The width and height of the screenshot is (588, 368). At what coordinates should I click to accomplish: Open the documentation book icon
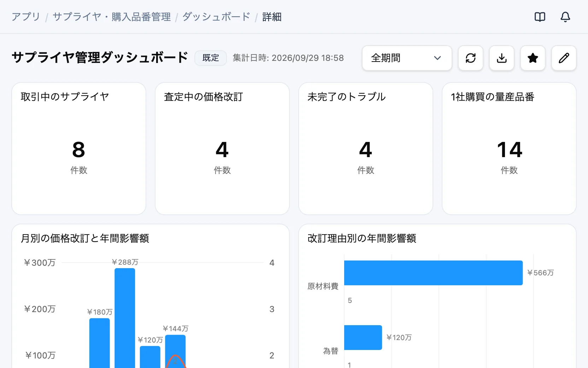pos(540,17)
